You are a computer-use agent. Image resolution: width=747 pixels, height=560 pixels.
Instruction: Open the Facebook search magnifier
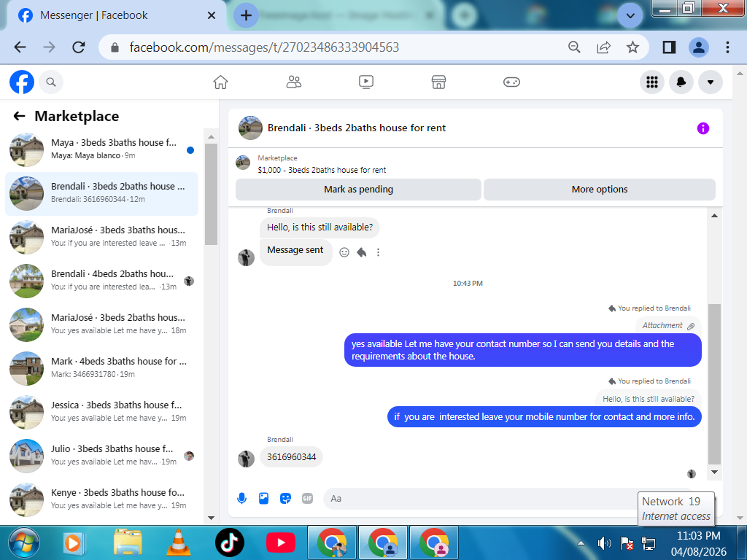51,82
